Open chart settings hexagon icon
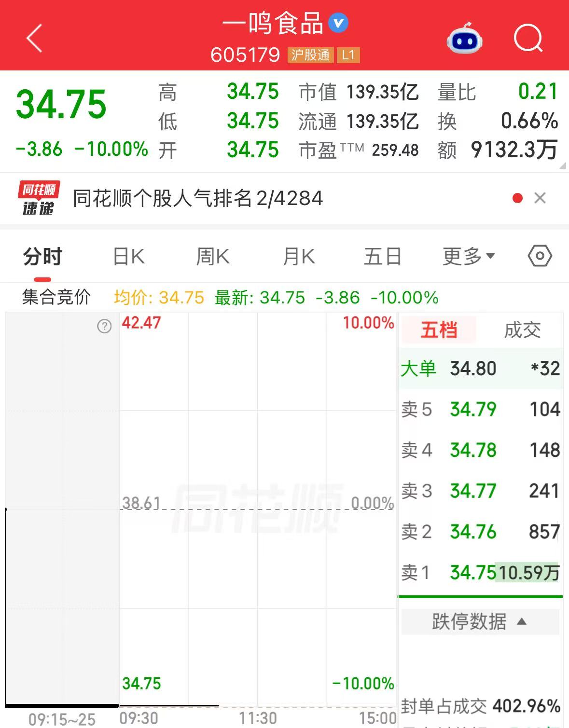Screen dimensions: 569x728 540,256
